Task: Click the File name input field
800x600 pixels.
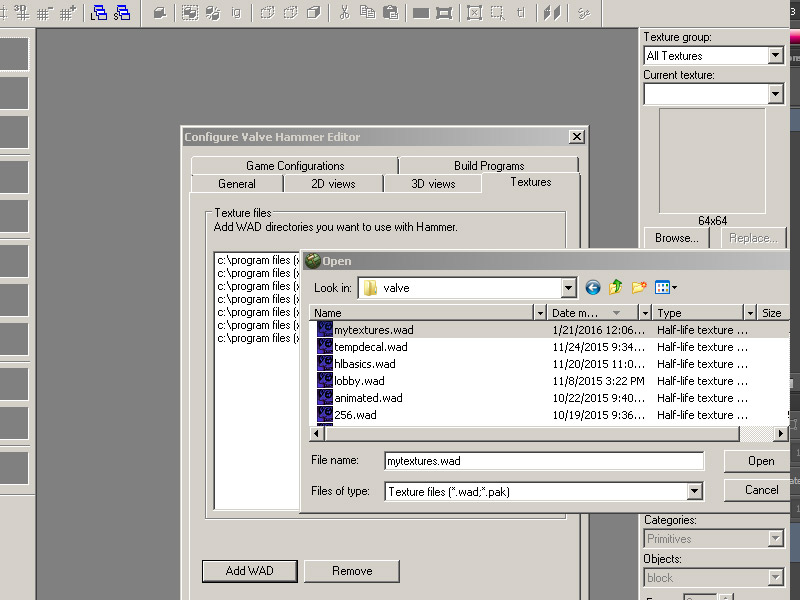Action: 544,461
